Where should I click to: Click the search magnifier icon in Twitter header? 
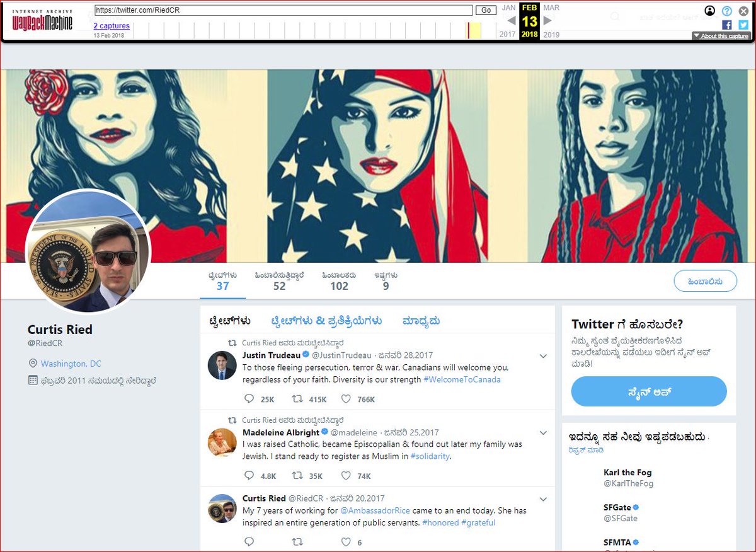click(615, 17)
